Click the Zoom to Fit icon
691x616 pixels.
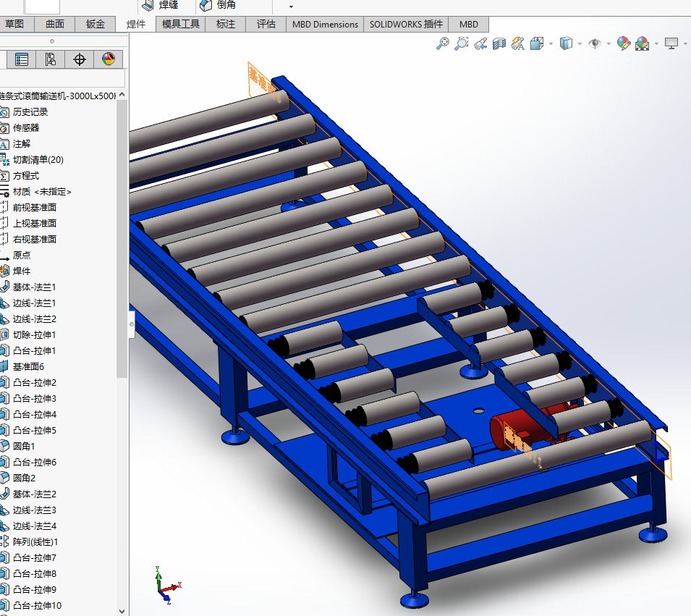442,44
